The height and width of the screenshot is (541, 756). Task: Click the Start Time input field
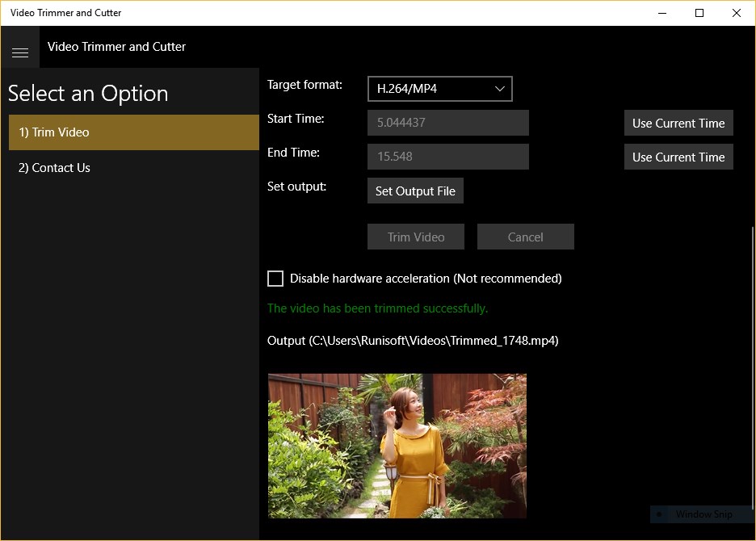click(448, 123)
